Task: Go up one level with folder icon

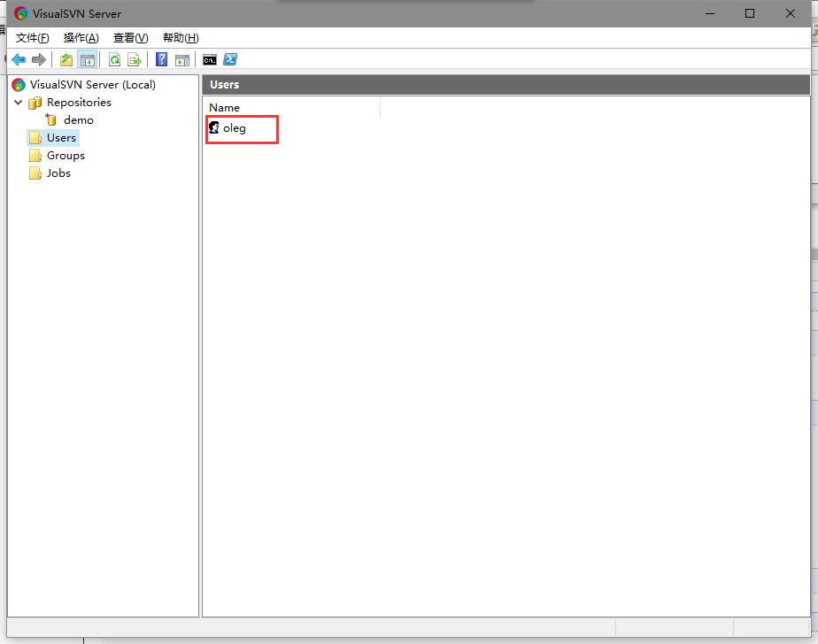Action: pos(66,60)
